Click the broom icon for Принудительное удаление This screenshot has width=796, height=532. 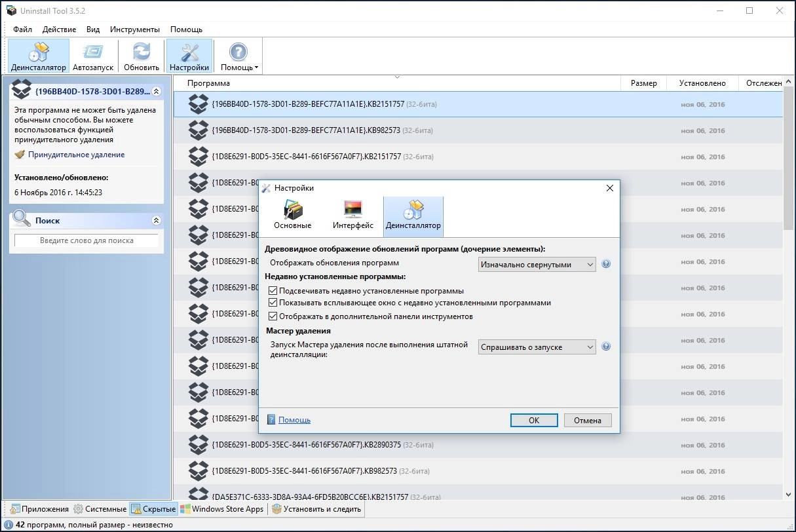pyautogui.click(x=20, y=155)
